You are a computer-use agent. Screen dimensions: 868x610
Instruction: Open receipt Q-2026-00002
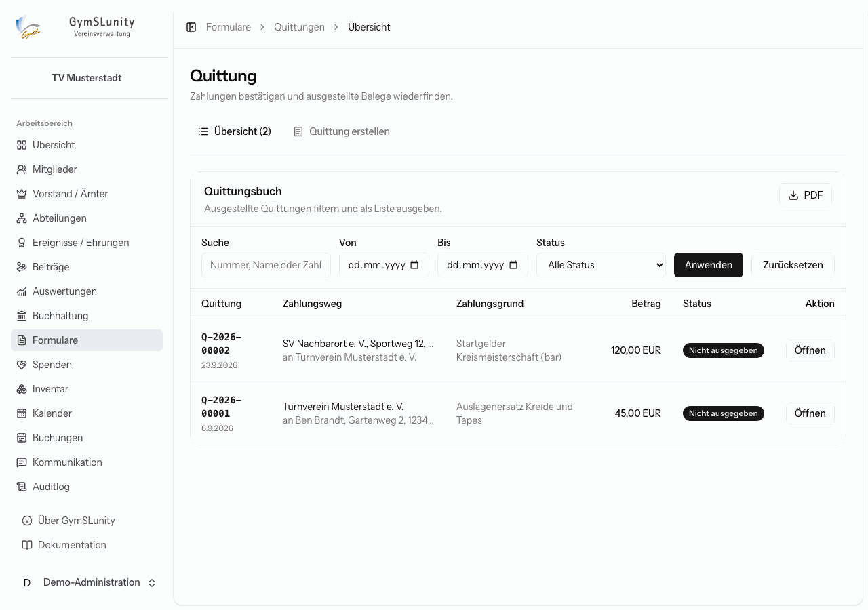point(810,350)
